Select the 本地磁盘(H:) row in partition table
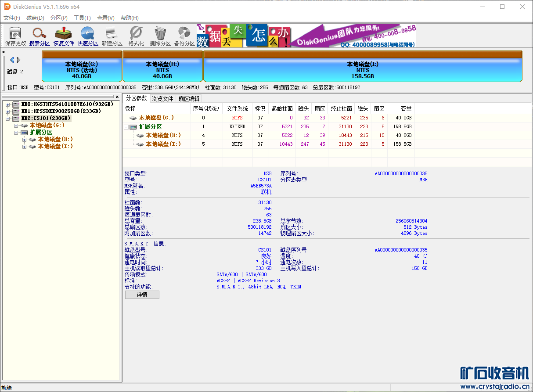The height and width of the screenshot is (392, 533). coord(269,135)
